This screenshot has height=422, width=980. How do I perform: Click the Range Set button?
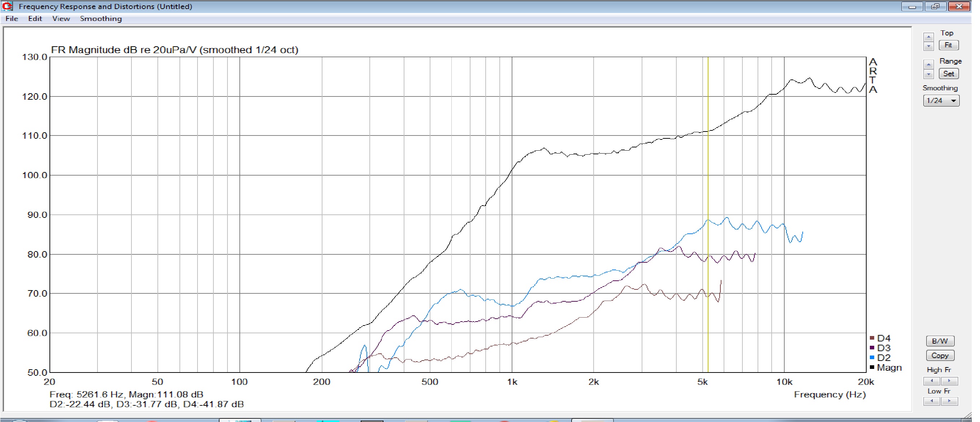tap(948, 74)
